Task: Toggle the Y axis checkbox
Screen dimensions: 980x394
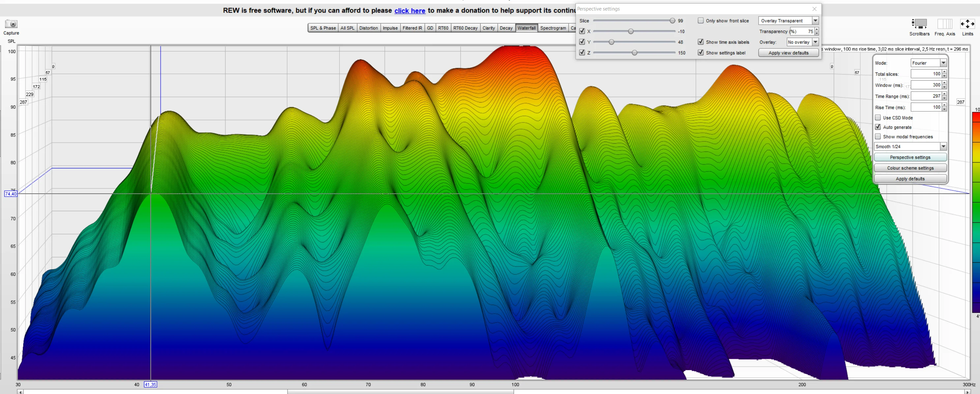Action: click(582, 42)
